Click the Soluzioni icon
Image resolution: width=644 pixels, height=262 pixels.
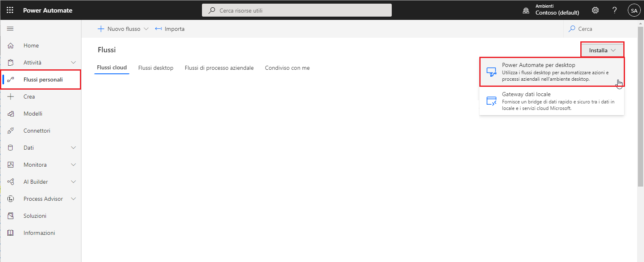pos(11,216)
